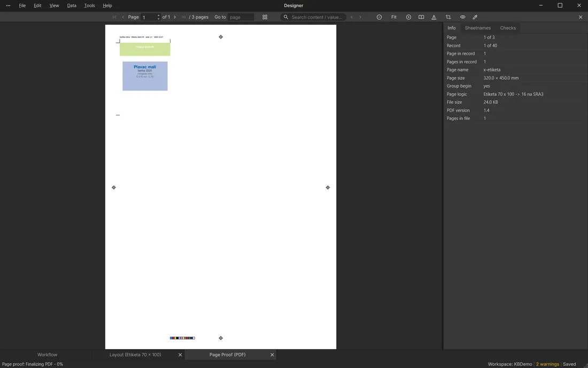The width and height of the screenshot is (588, 368).
Task: Click the / 3 pages total label
Action: point(198,17)
